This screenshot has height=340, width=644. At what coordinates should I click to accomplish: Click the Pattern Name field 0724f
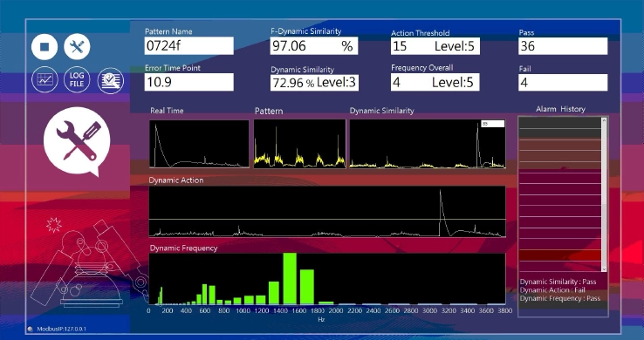(x=189, y=45)
